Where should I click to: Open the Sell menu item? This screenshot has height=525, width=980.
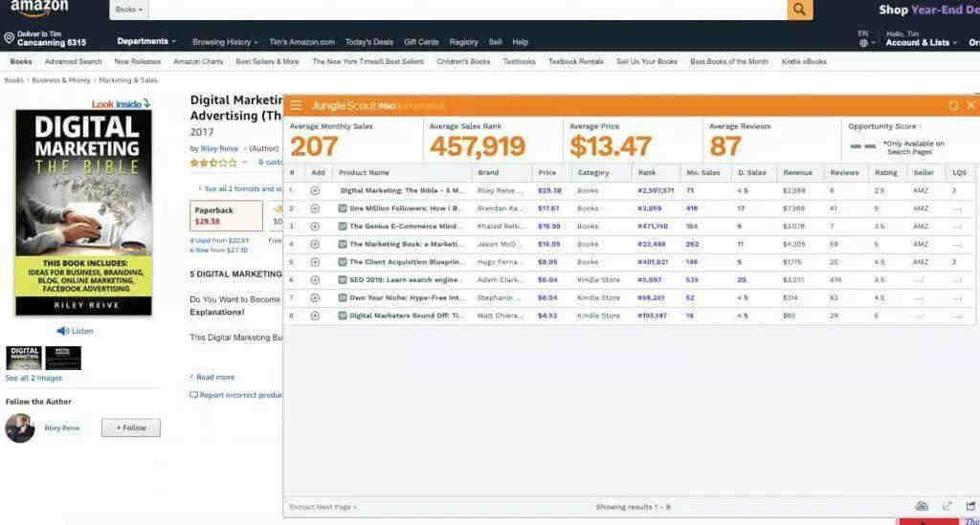(x=496, y=42)
